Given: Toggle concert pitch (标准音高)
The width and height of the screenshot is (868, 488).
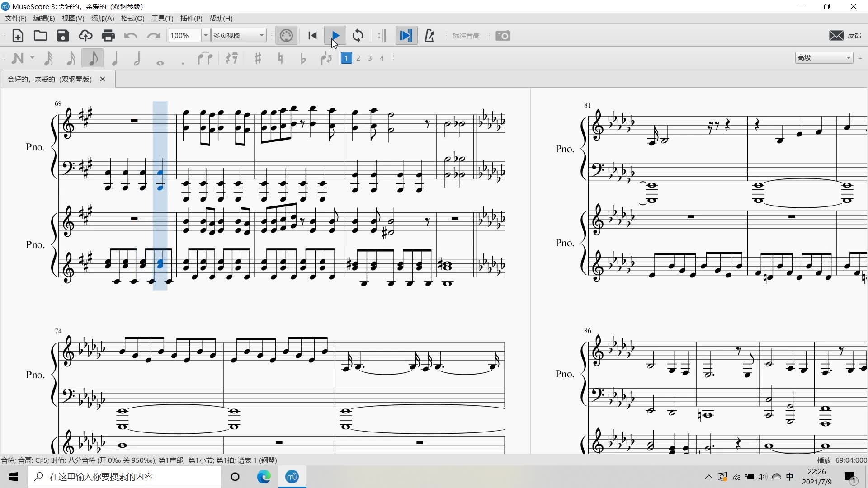Looking at the screenshot, I should tap(466, 36).
